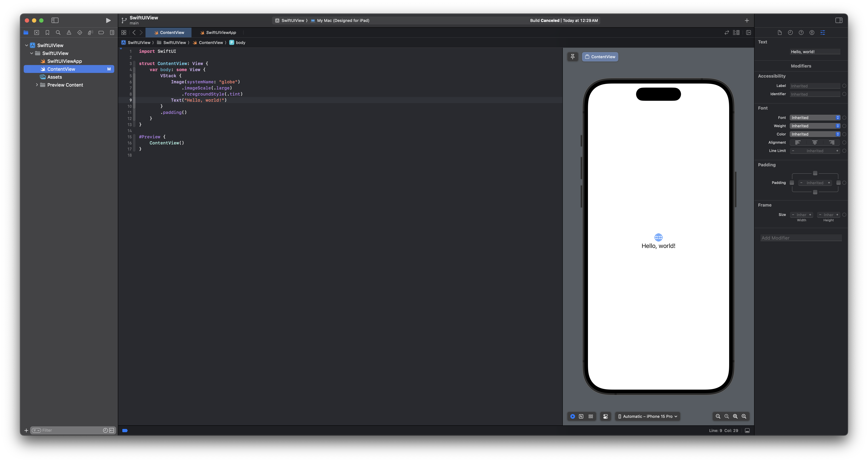Pin the preview with pushpin icon
This screenshot has width=868, height=462.
point(572,57)
